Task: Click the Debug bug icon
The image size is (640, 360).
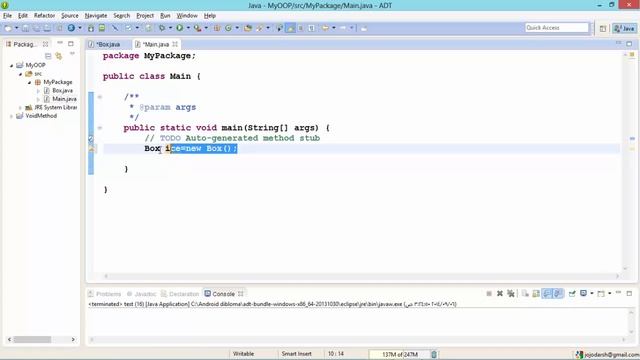Action: click(x=162, y=28)
